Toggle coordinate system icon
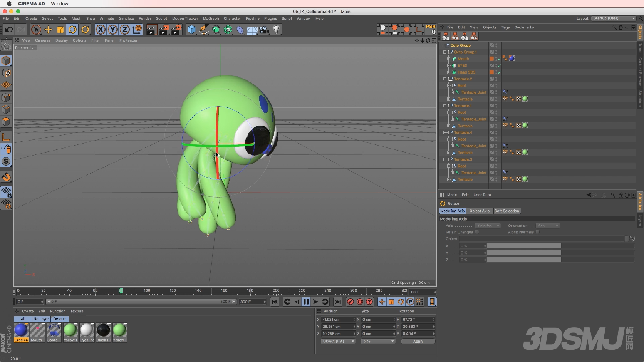The width and height of the screenshot is (644, 362). (137, 30)
